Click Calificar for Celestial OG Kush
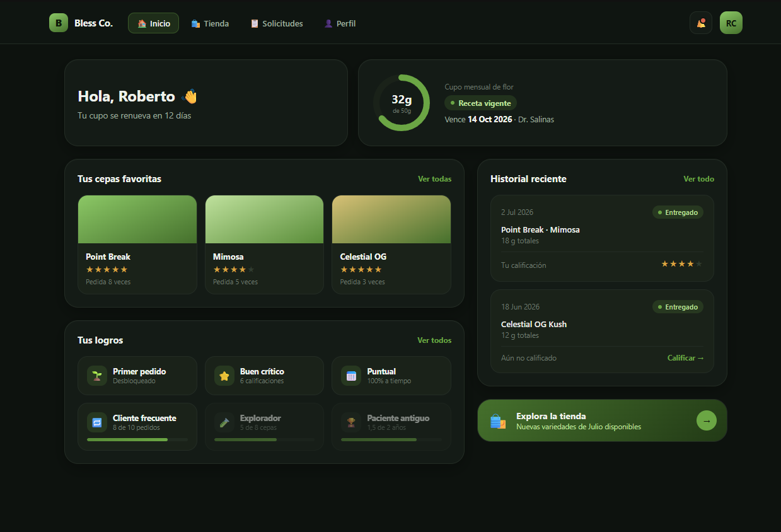781x532 pixels. (x=686, y=358)
